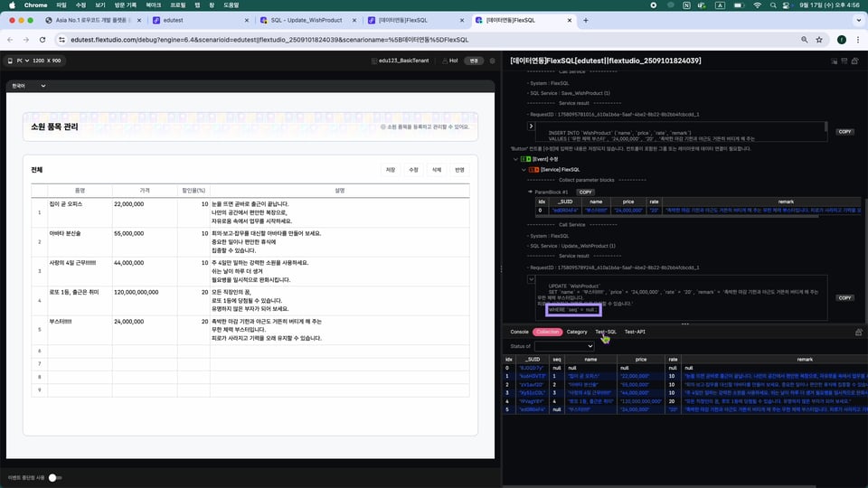Collapse the [Service] FlexSQL tree node

point(524,170)
